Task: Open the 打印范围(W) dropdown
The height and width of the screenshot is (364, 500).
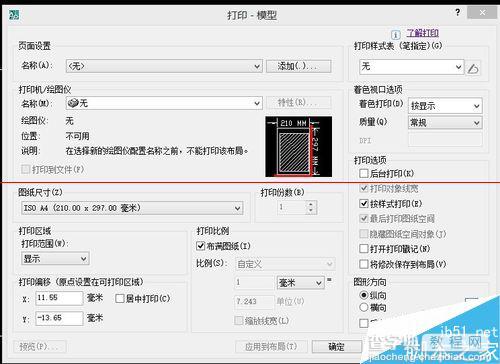Action: click(55, 258)
